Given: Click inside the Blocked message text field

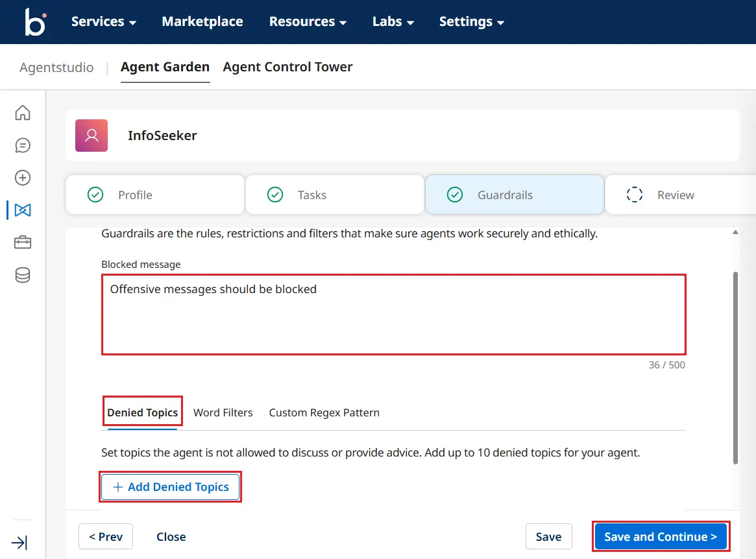Looking at the screenshot, I should [x=393, y=315].
